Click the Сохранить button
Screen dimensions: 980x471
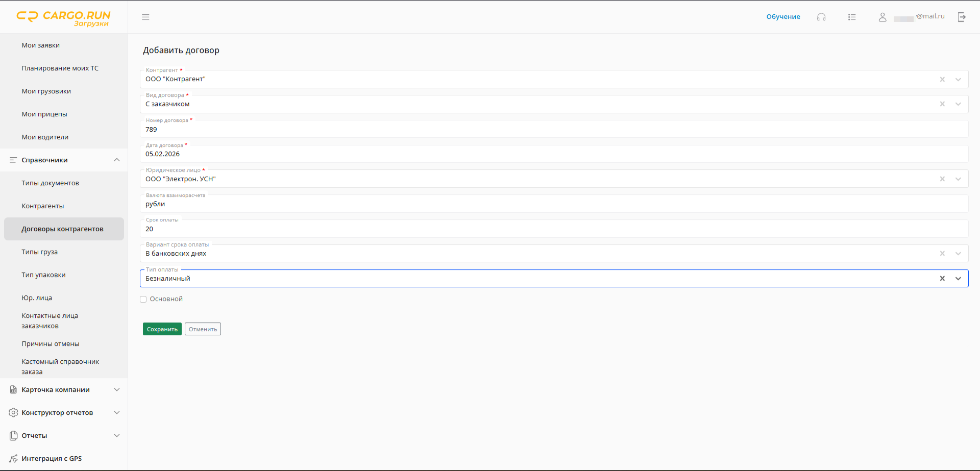pos(162,329)
